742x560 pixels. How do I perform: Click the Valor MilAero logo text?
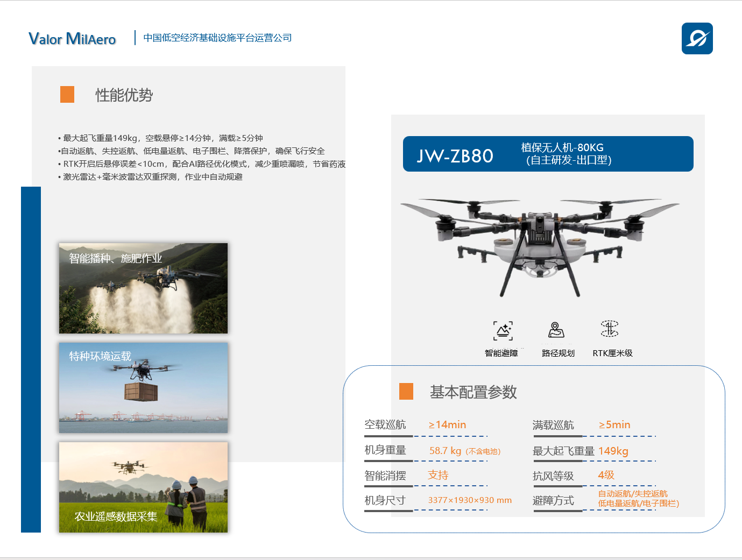[x=72, y=39]
